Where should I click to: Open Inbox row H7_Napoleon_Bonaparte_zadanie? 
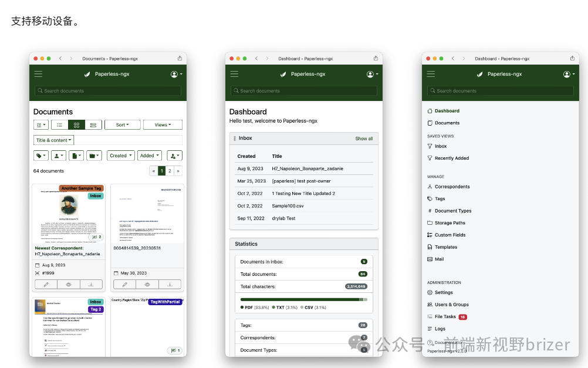pyautogui.click(x=305, y=169)
